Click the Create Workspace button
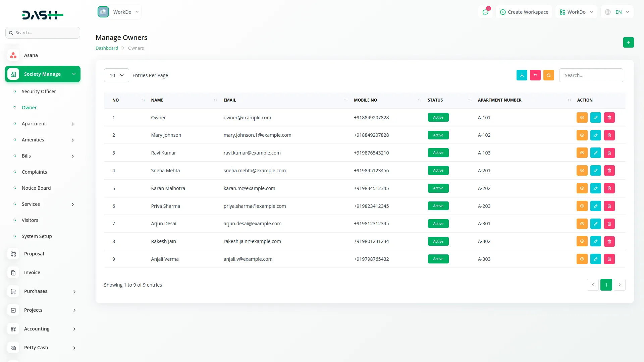Screen dimensions: 644x362 pyautogui.click(x=524, y=12)
